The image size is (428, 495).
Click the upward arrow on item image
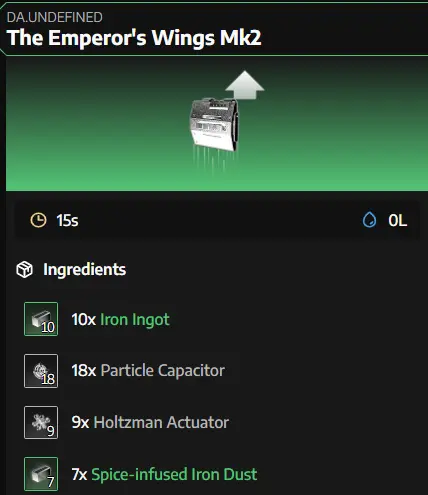[245, 85]
